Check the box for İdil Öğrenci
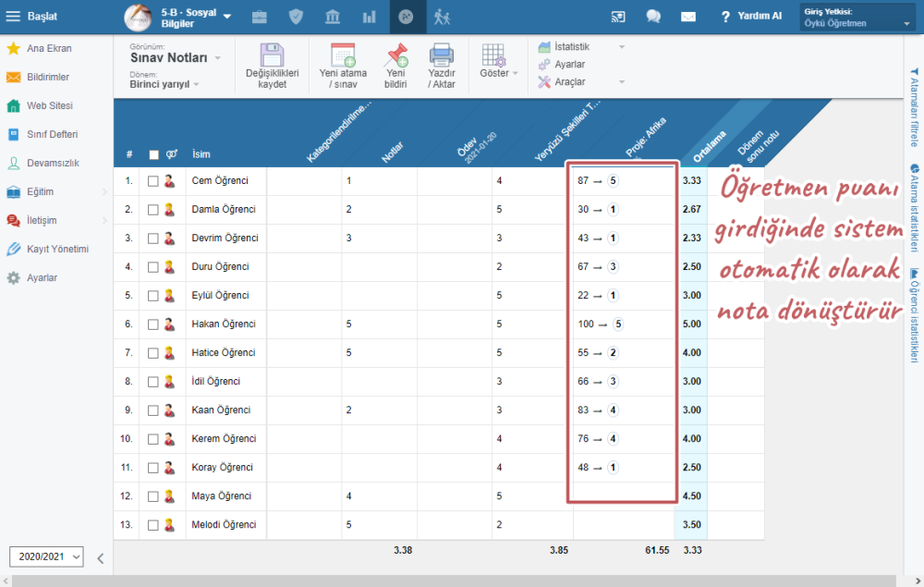Image resolution: width=924 pixels, height=587 pixels. click(x=153, y=382)
